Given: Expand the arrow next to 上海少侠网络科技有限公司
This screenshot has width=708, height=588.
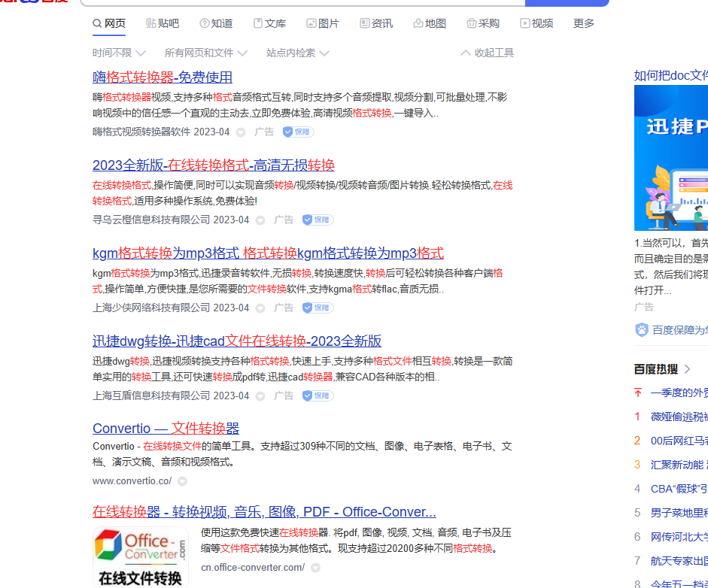Looking at the screenshot, I should (260, 308).
